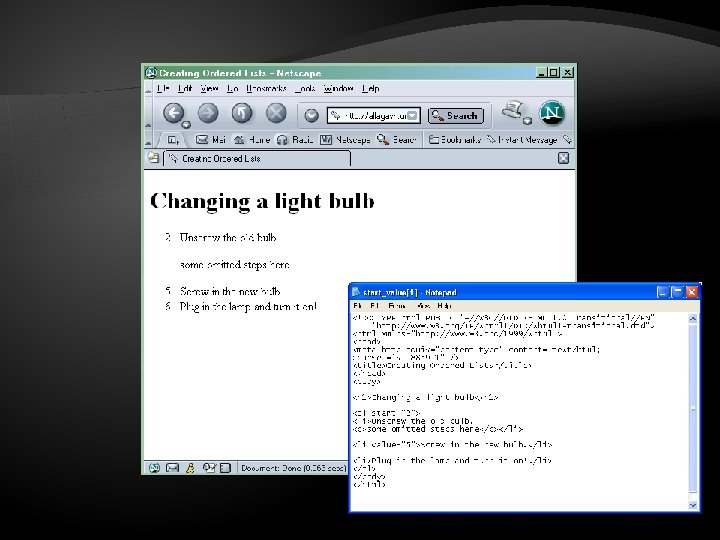Click list item 'Plug in the lamp and turn it on!'
The height and width of the screenshot is (540, 720).
[248, 306]
